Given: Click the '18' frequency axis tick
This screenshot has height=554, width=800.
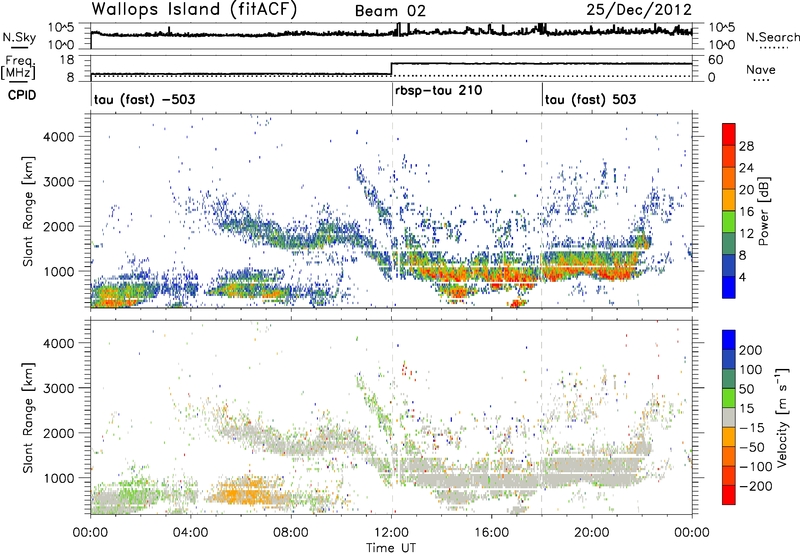Looking at the screenshot, I should (x=66, y=60).
